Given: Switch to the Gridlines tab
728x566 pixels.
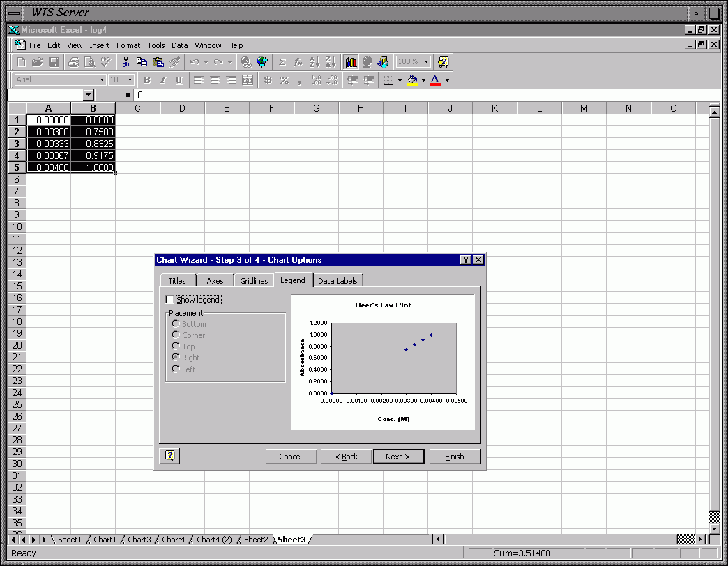Looking at the screenshot, I should point(254,281).
